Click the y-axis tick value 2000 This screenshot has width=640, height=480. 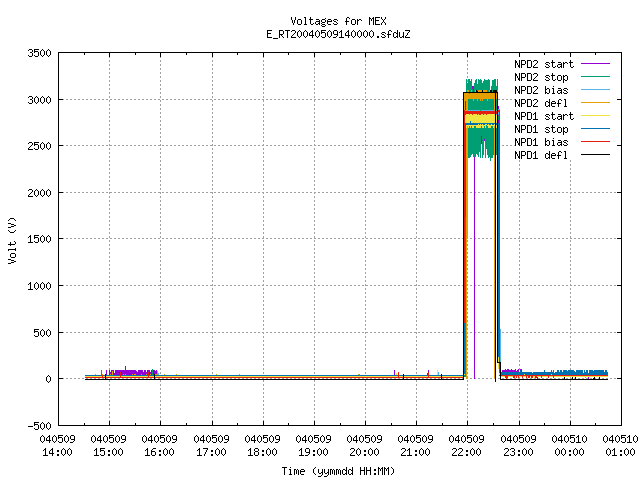click(40, 193)
